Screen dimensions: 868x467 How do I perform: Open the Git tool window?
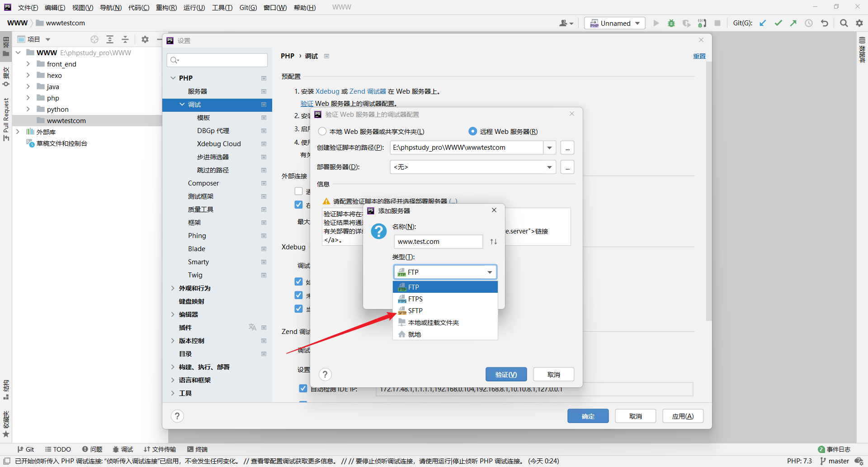26,449
